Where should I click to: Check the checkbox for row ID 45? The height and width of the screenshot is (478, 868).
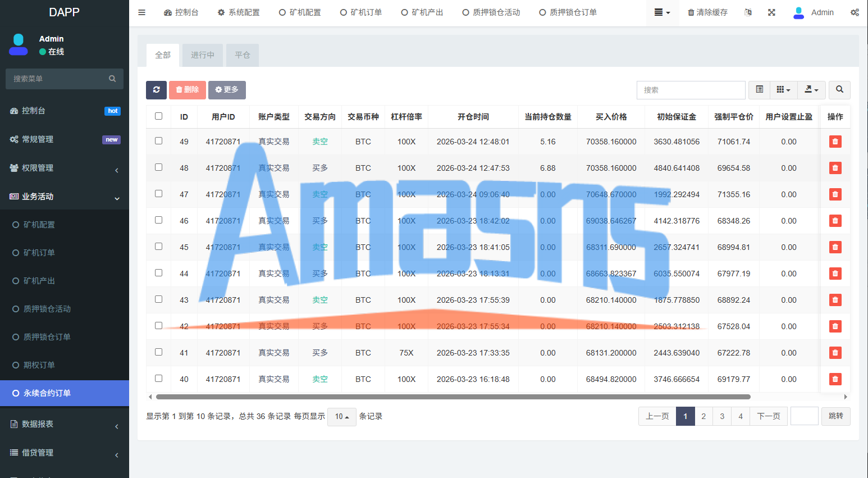pos(158,247)
